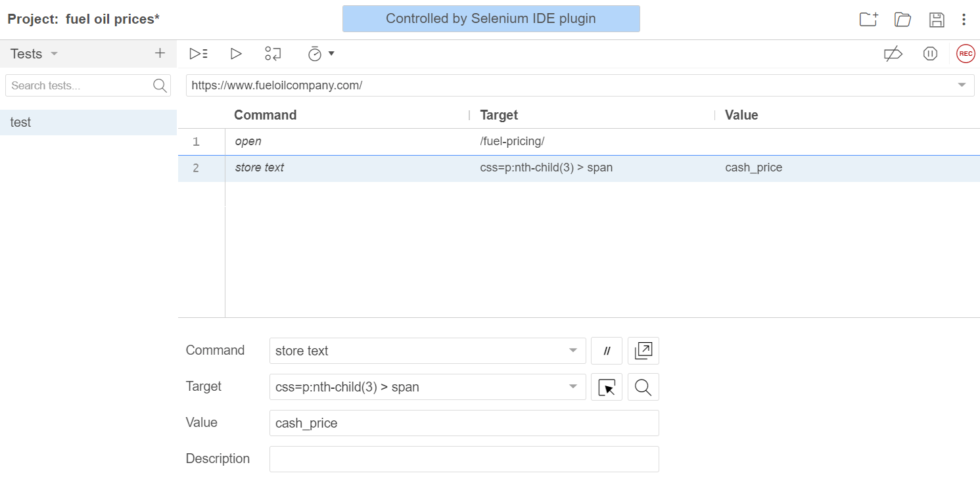Open the command reference in new window

tap(643, 351)
